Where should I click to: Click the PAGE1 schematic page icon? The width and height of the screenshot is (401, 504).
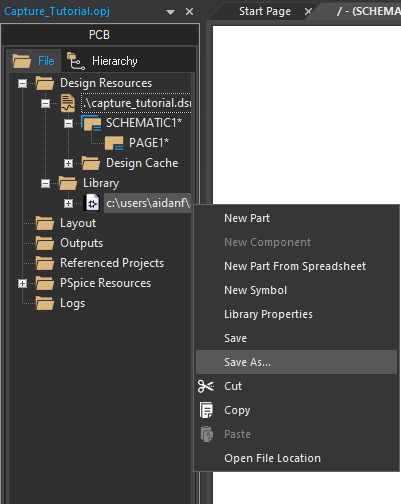(114, 143)
